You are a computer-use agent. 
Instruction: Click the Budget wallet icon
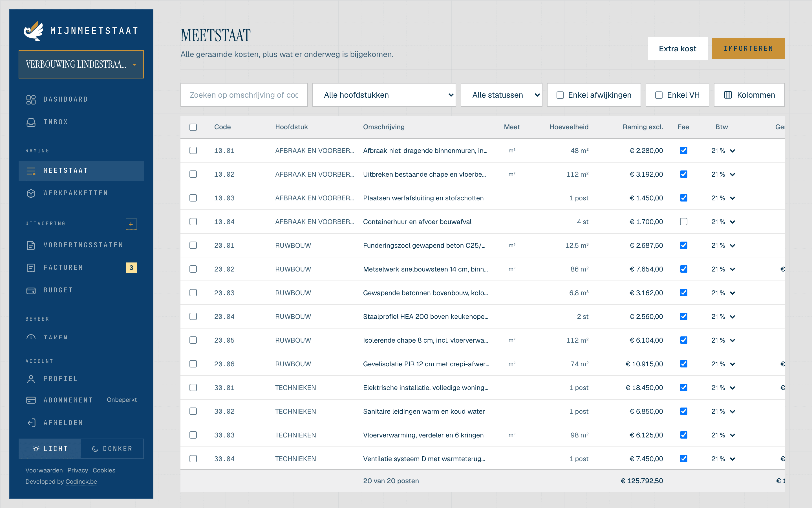pyautogui.click(x=31, y=291)
